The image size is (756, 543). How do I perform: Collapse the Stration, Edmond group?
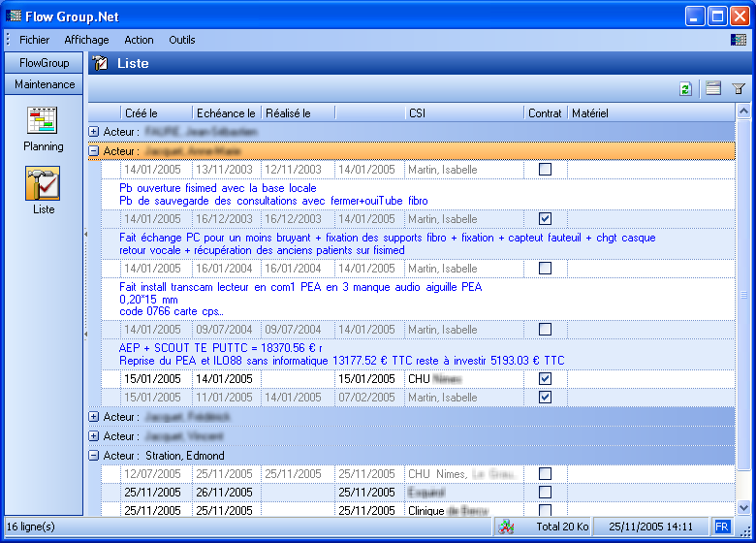(94, 456)
